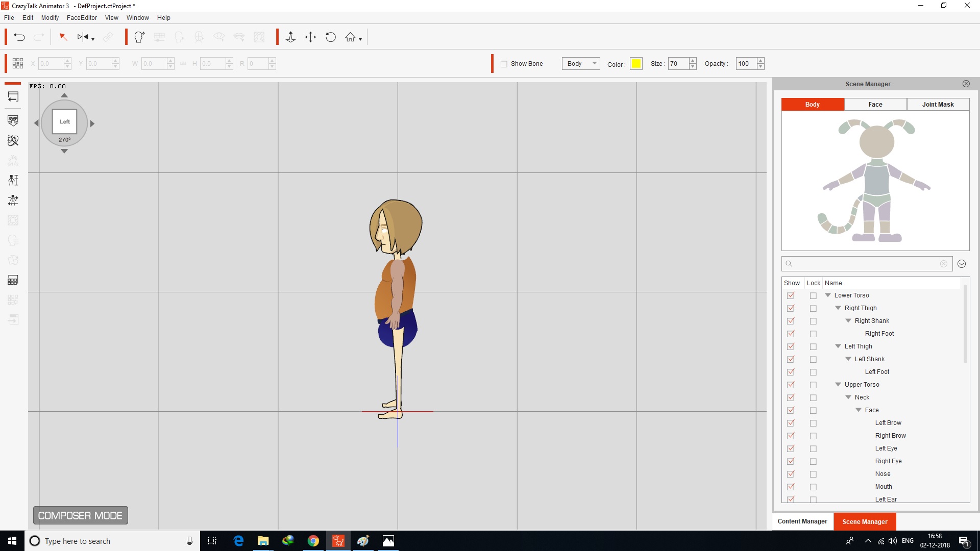Click the COMPOSER MODE label
The image size is (980, 551).
[x=80, y=515]
